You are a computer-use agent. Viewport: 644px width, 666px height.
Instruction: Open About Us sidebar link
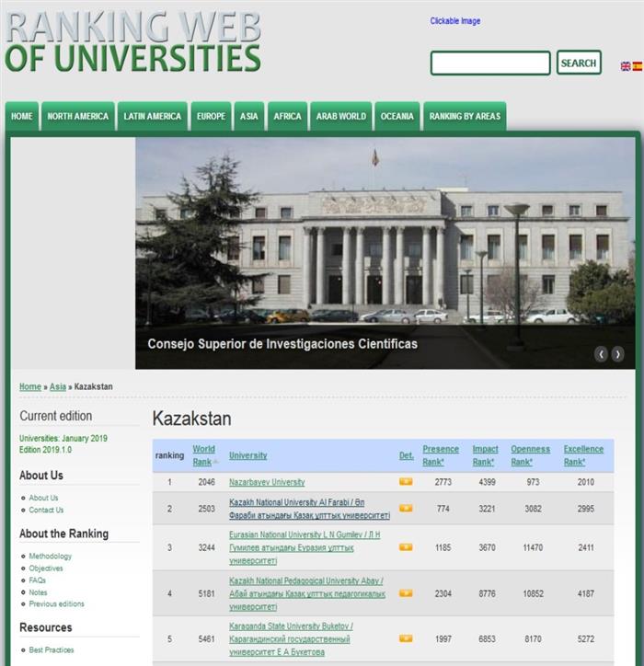point(43,498)
